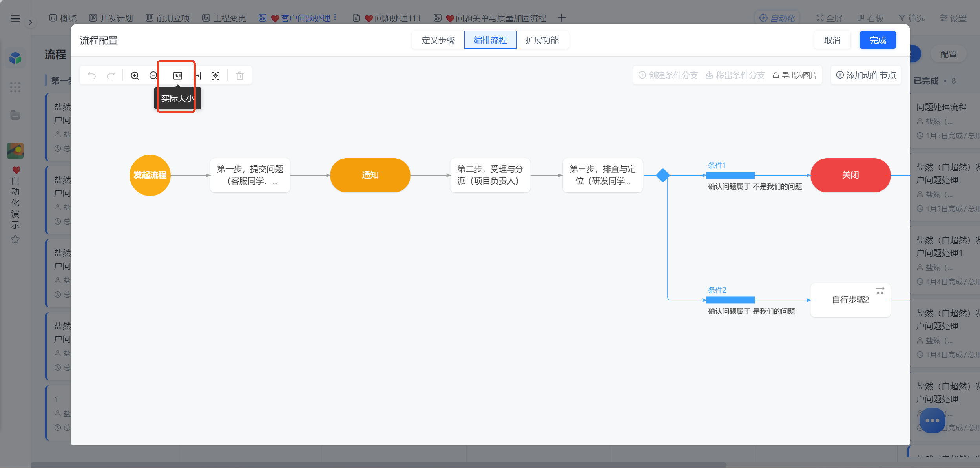This screenshot has height=468, width=980.
Task: Open the 开发计划 tab
Action: coord(111,18)
